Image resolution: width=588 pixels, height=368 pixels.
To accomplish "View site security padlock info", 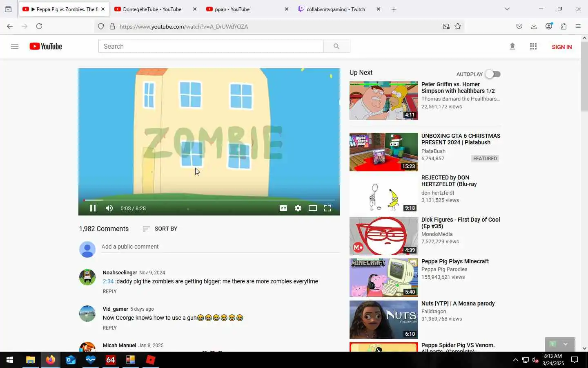I will coord(112,27).
